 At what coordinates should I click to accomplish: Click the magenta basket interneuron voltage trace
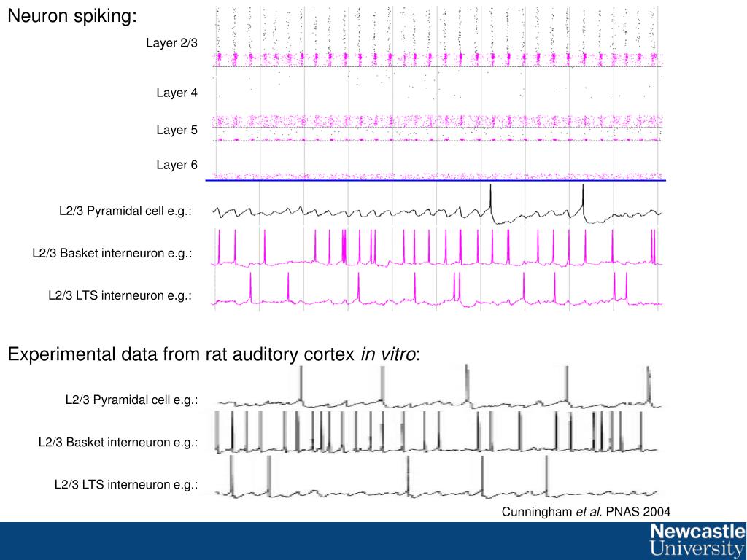pos(437,248)
